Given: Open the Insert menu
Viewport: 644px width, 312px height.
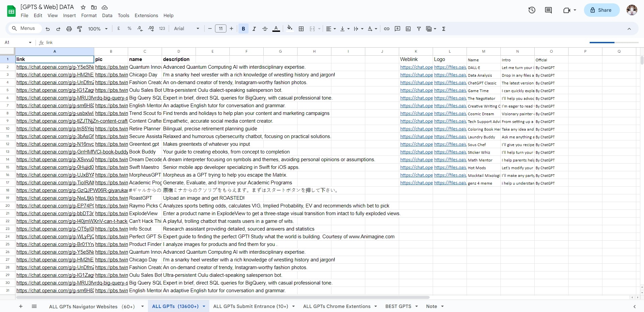Looking at the screenshot, I should [x=69, y=15].
